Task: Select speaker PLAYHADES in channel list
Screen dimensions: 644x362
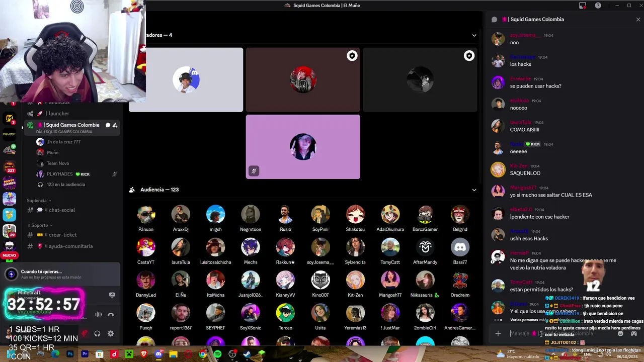Action: click(x=75, y=174)
